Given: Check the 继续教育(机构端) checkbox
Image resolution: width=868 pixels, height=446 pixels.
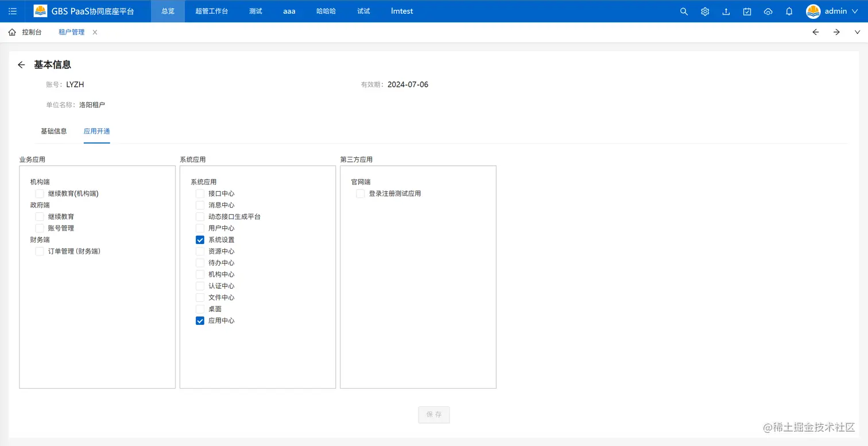Looking at the screenshot, I should 40,193.
